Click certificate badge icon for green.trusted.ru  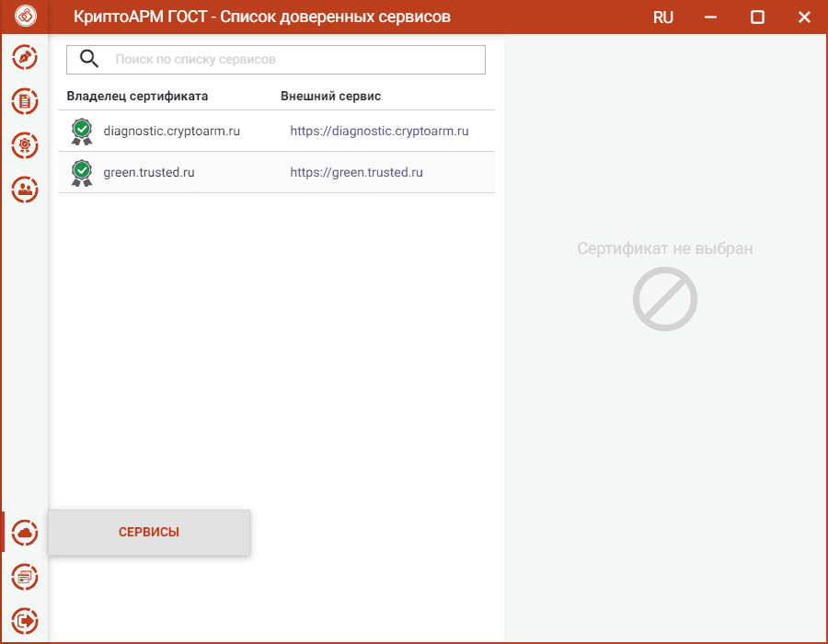[82, 173]
